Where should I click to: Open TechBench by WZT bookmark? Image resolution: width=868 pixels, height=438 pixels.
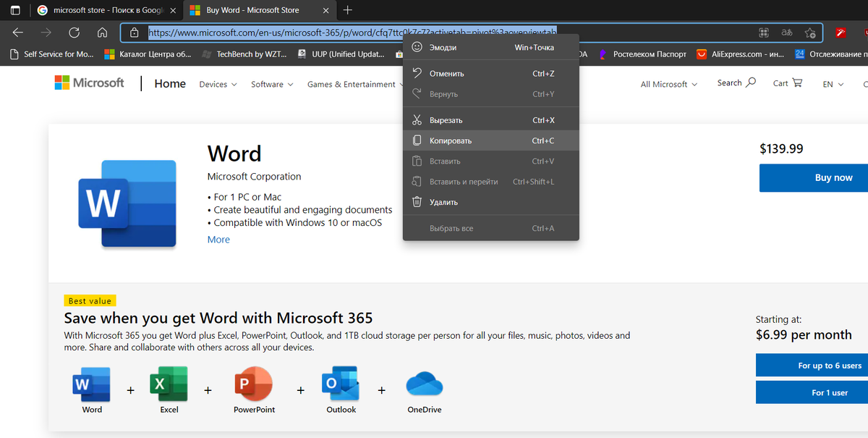(246, 54)
